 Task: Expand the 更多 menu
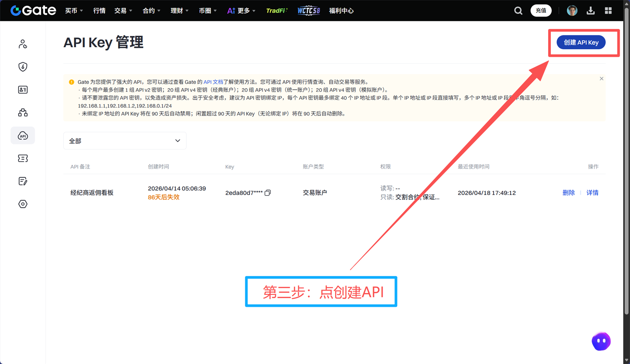[241, 11]
